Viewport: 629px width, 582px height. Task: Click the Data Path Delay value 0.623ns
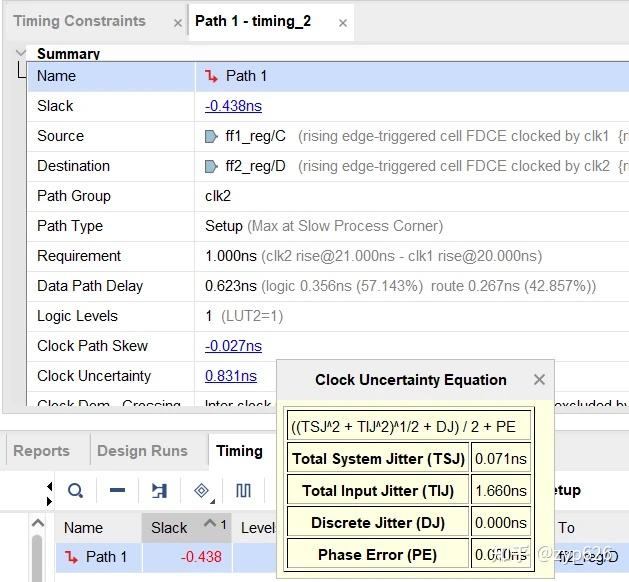click(x=231, y=286)
